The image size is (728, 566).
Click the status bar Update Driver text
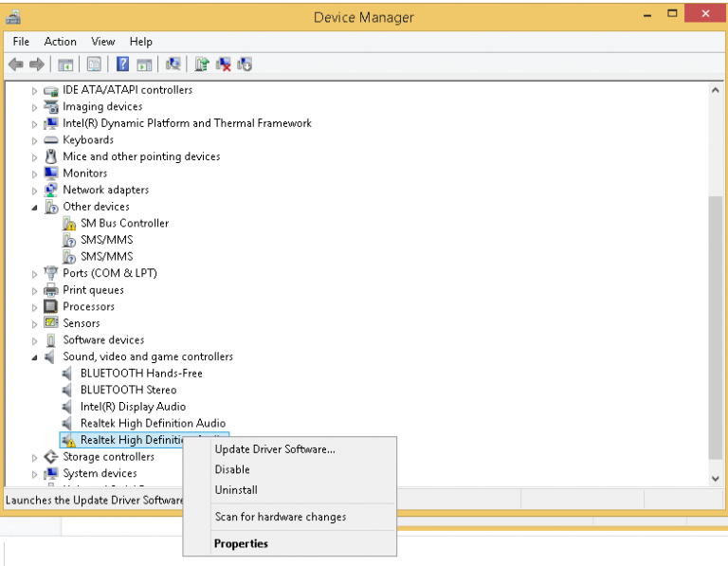point(94,500)
